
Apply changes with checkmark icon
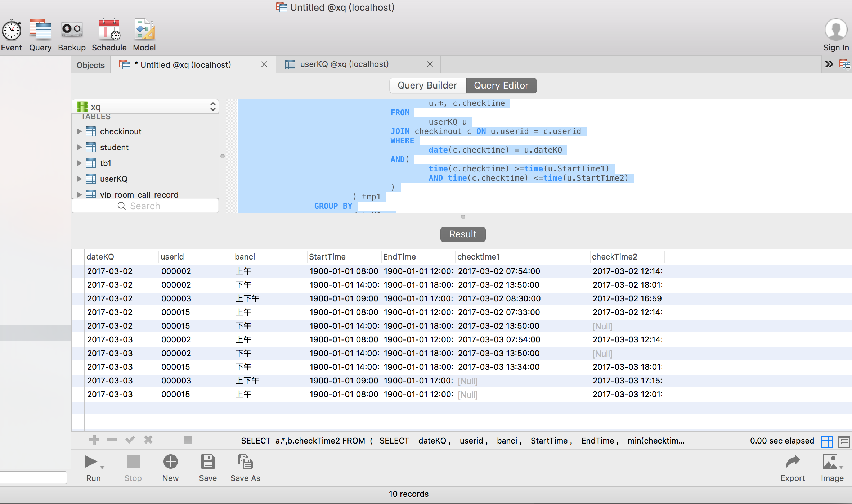[130, 440]
